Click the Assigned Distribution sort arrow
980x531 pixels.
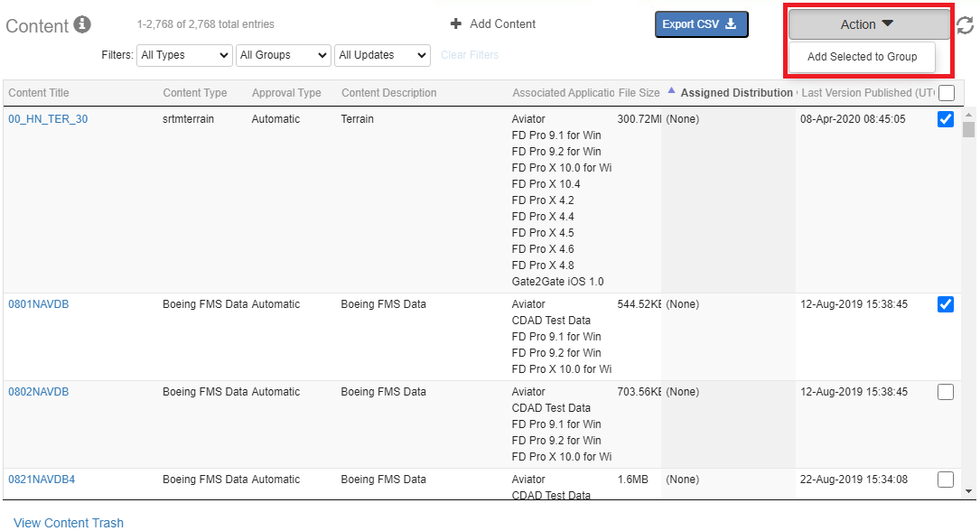point(671,91)
